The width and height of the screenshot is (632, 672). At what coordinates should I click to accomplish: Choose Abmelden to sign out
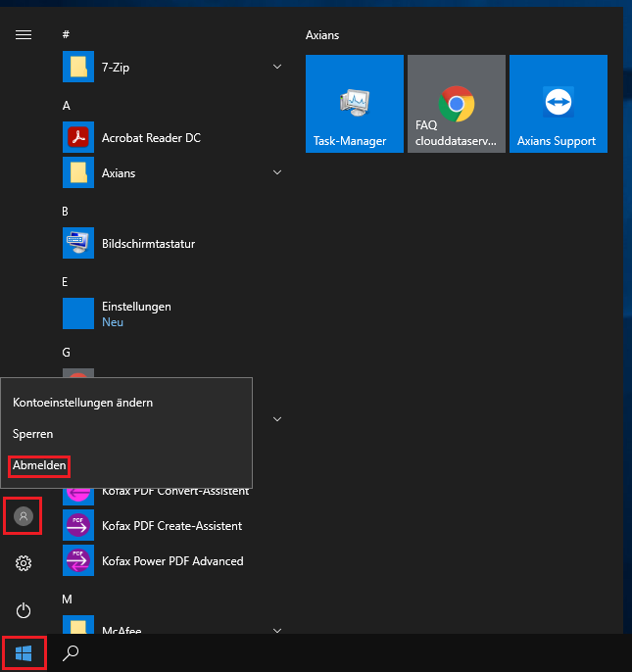[39, 465]
